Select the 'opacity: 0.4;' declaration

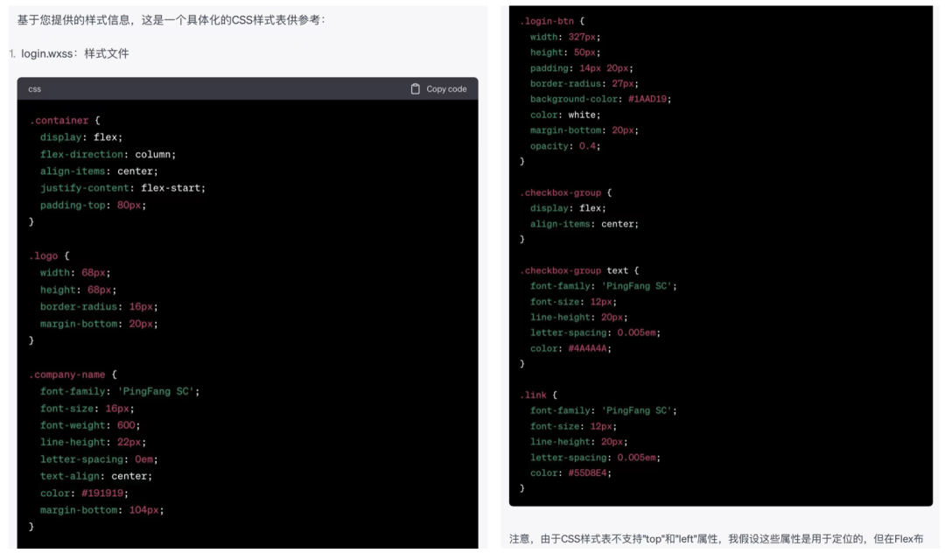[565, 146]
